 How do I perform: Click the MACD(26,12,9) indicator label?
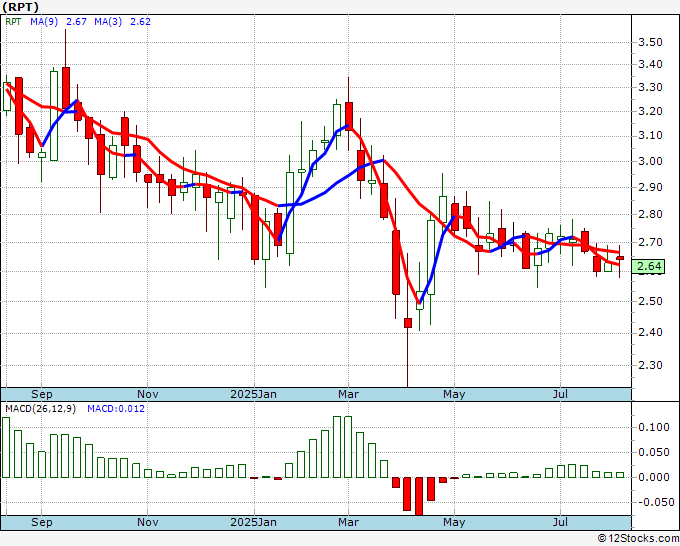pyautogui.click(x=40, y=409)
